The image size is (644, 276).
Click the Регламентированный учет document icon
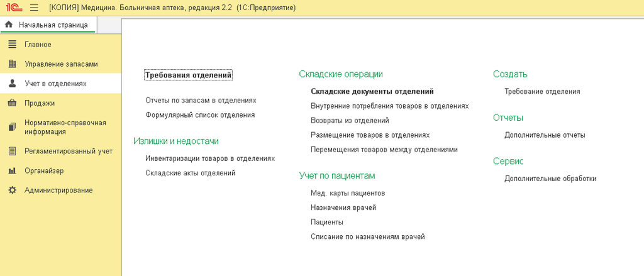coord(12,151)
